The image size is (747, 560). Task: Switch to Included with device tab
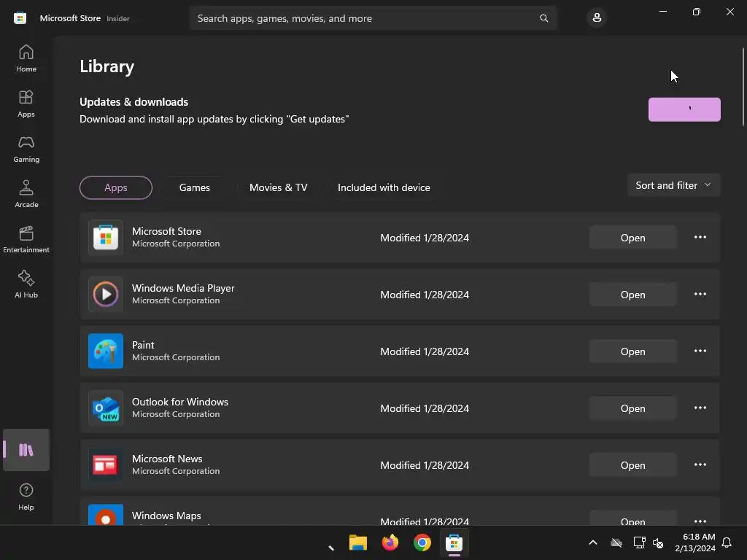(x=384, y=187)
